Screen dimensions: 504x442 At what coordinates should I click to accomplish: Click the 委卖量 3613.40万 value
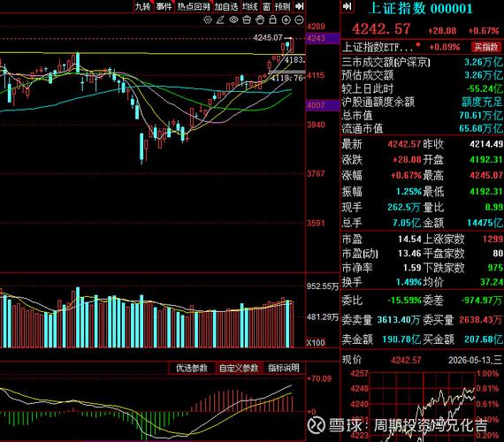pyautogui.click(x=398, y=320)
